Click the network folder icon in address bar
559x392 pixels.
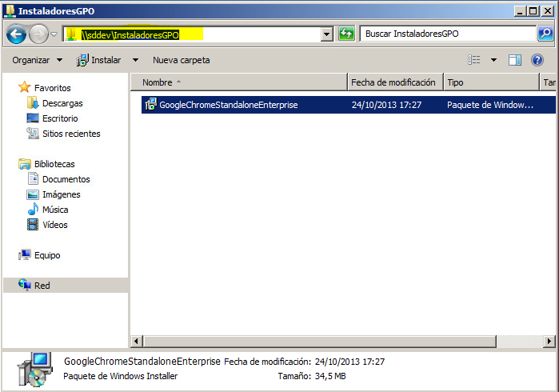(x=72, y=34)
